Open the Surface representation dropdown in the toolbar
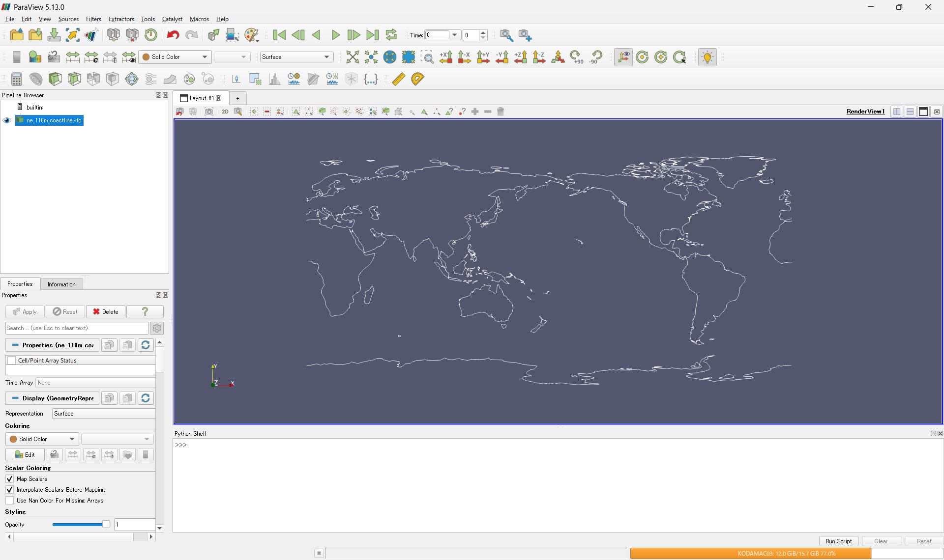 coord(296,57)
